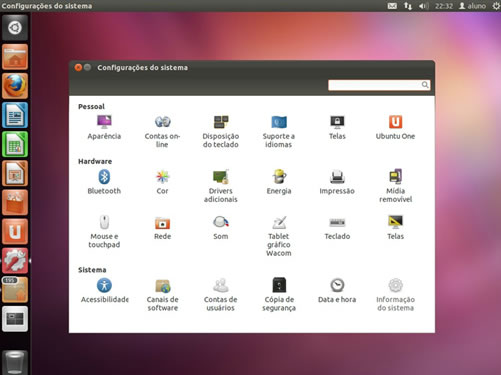The image size is (501, 375).
Task: Open Informação do sistema
Action: click(x=395, y=295)
